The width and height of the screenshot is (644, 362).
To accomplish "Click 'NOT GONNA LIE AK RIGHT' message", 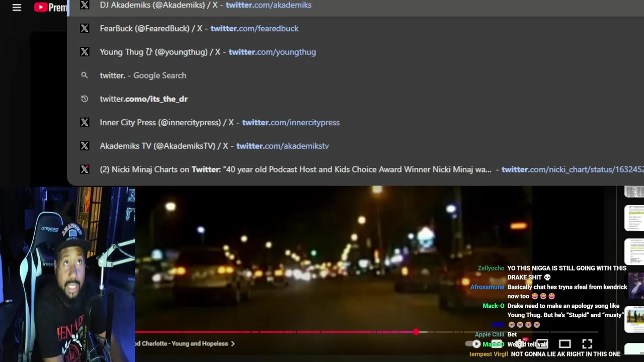I will click(566, 354).
